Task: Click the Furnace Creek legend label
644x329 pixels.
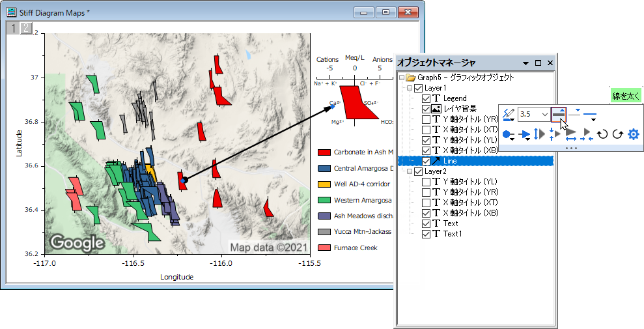Action: [356, 248]
